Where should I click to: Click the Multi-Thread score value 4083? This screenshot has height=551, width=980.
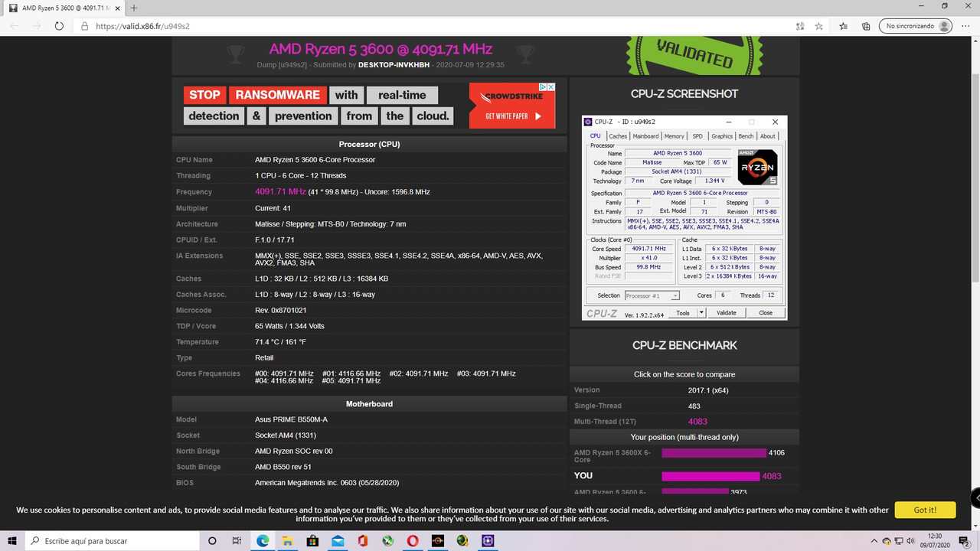point(697,422)
